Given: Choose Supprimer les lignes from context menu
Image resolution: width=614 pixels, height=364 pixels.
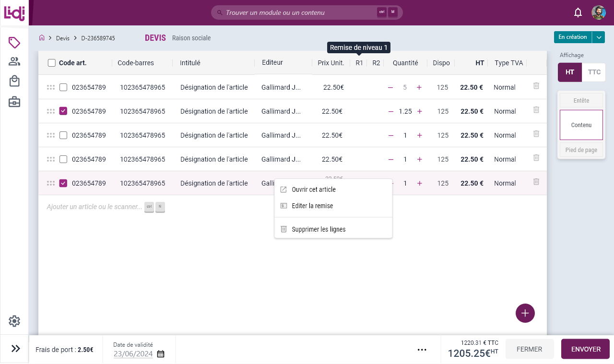Looking at the screenshot, I should [x=318, y=229].
